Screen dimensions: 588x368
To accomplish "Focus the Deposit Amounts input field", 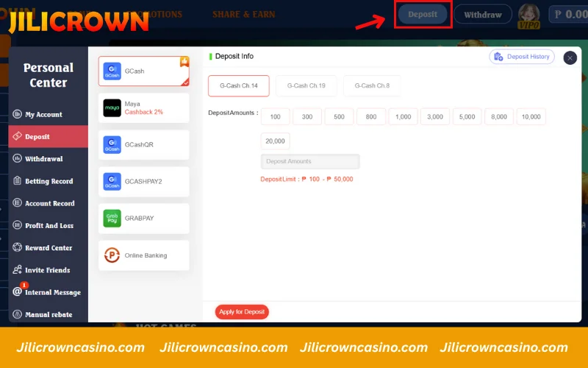I will pyautogui.click(x=310, y=161).
